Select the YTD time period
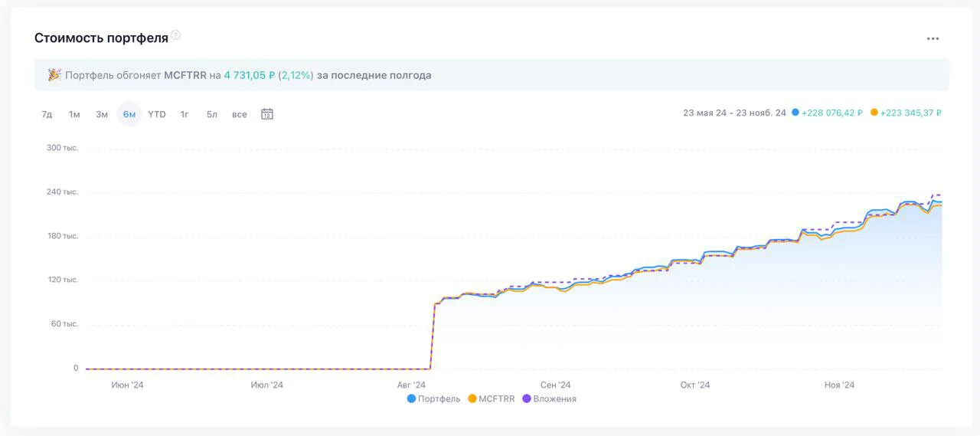The width and height of the screenshot is (980, 436). point(157,114)
